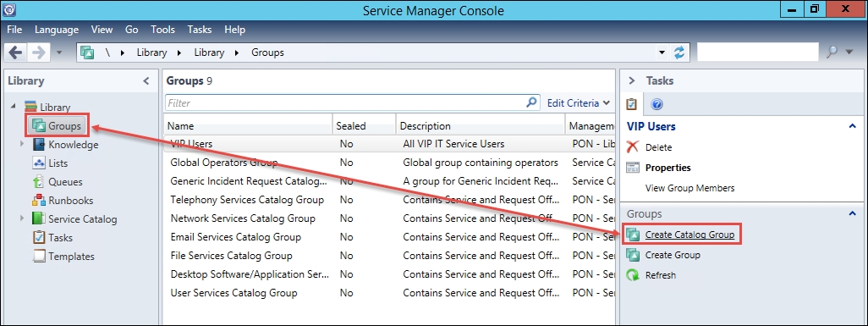Click Create Catalog Group link
This screenshot has height=326, width=868.
689,235
